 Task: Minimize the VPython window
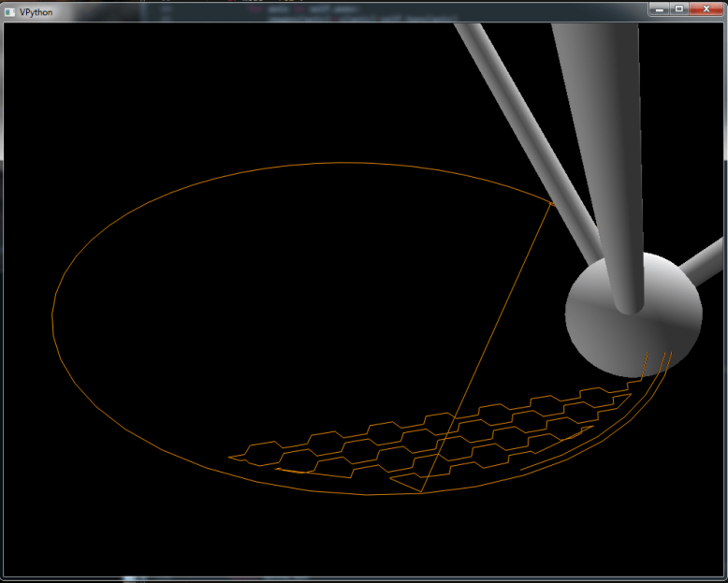coord(660,8)
